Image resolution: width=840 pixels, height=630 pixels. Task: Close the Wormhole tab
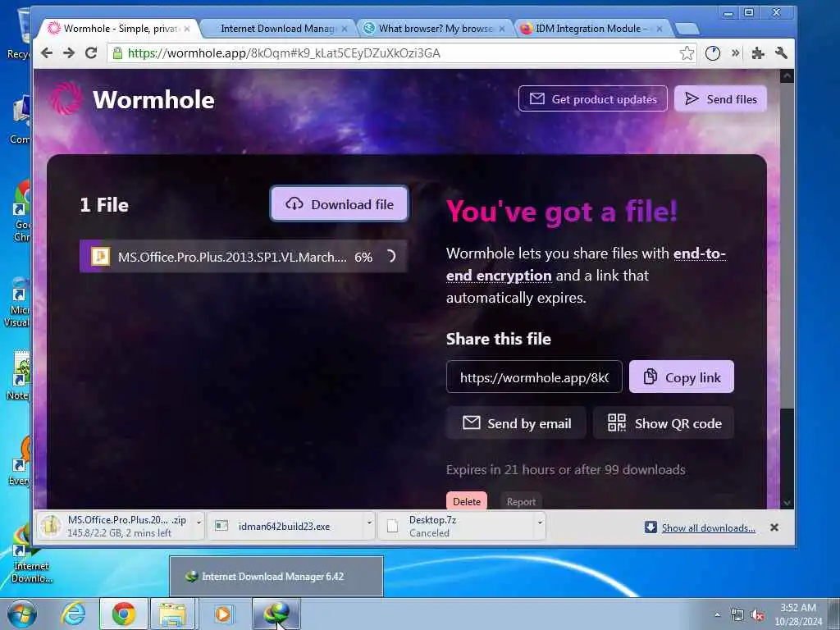187,29
